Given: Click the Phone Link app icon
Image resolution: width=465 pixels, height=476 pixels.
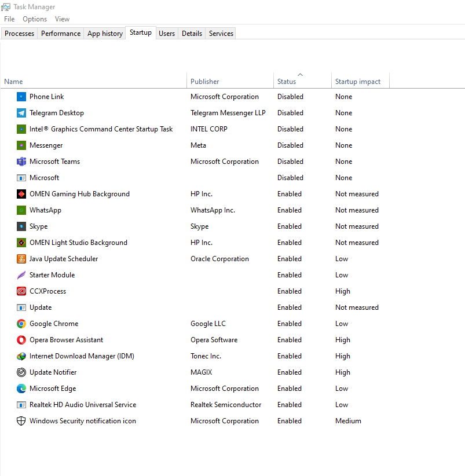Looking at the screenshot, I should coord(21,97).
